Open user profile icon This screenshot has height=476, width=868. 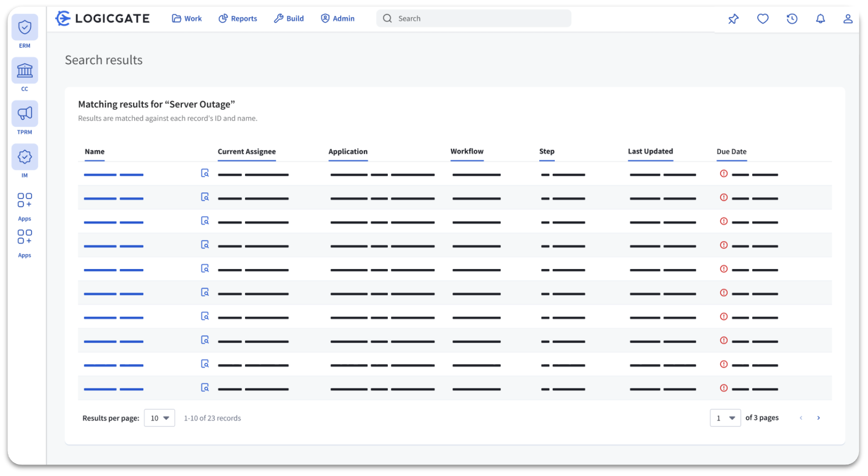click(x=847, y=19)
